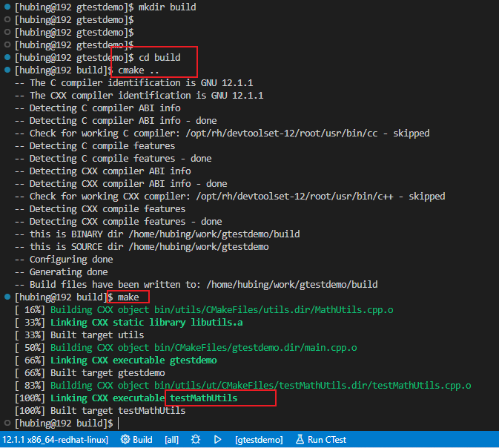
Task: Click the 'make' command text
Action: pyautogui.click(x=128, y=297)
